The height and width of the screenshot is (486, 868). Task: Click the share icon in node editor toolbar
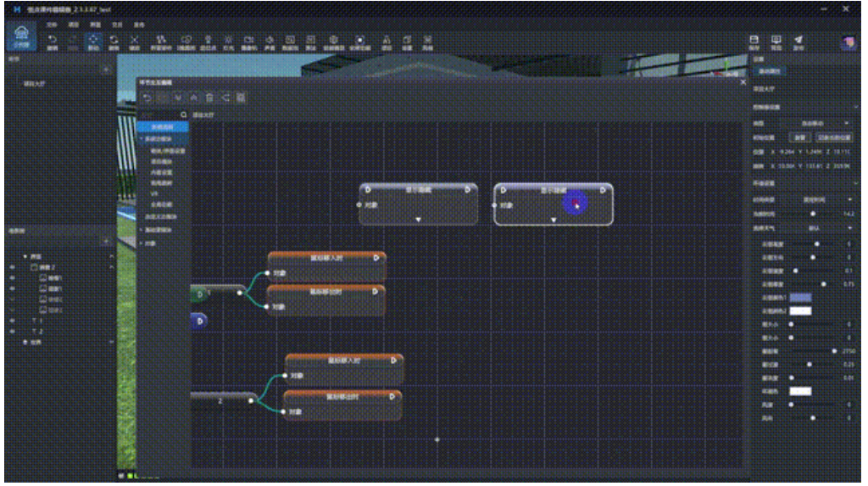(x=225, y=98)
